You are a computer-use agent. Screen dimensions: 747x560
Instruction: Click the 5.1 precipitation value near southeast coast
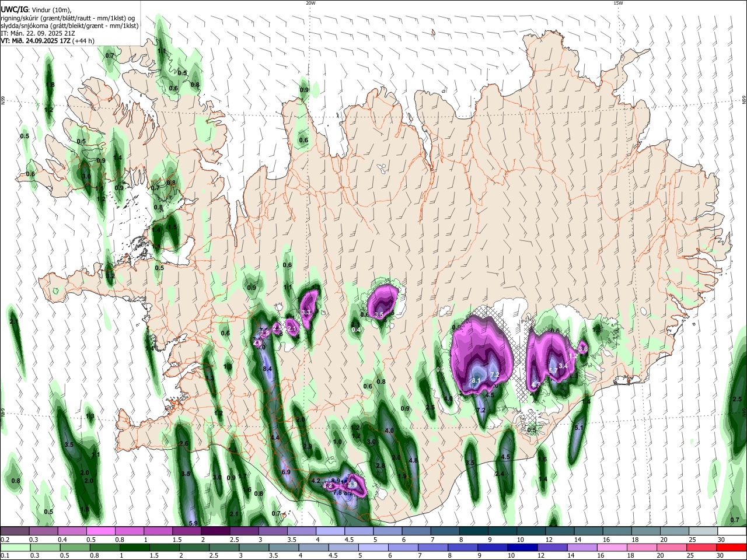tap(580, 428)
